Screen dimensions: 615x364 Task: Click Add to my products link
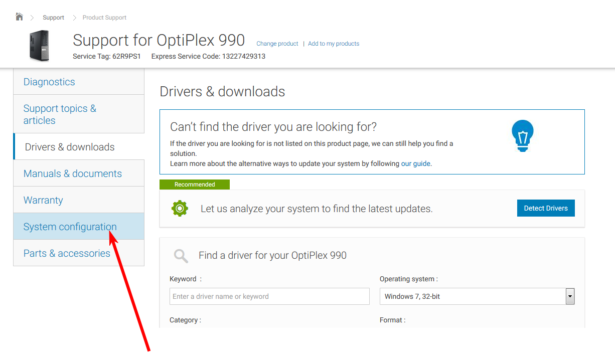click(x=334, y=44)
